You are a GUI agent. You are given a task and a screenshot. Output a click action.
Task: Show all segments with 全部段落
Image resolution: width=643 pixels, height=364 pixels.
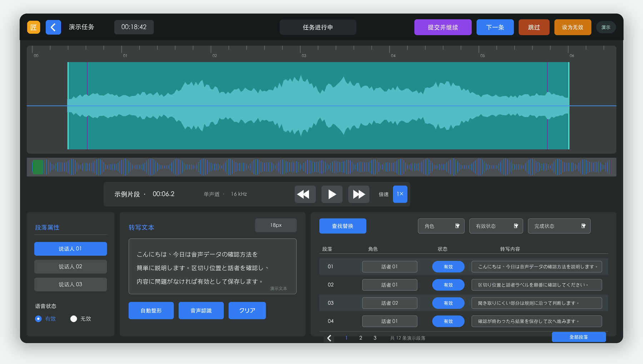coord(579,337)
